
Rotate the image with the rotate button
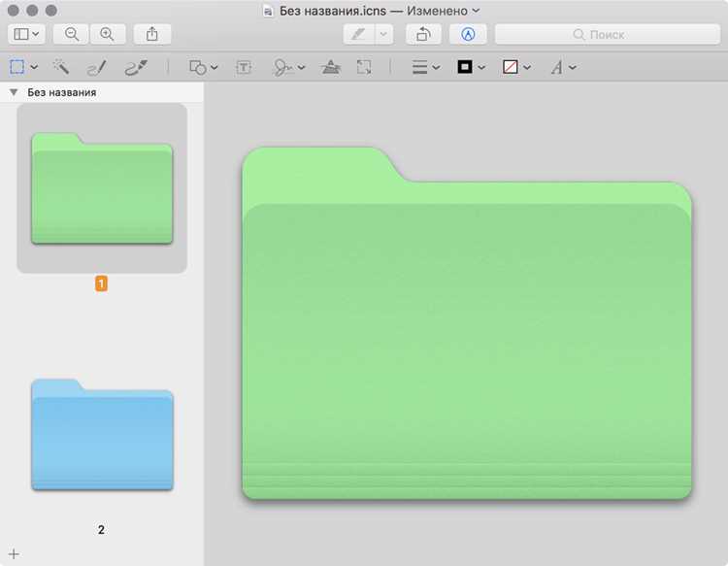pyautogui.click(x=423, y=34)
